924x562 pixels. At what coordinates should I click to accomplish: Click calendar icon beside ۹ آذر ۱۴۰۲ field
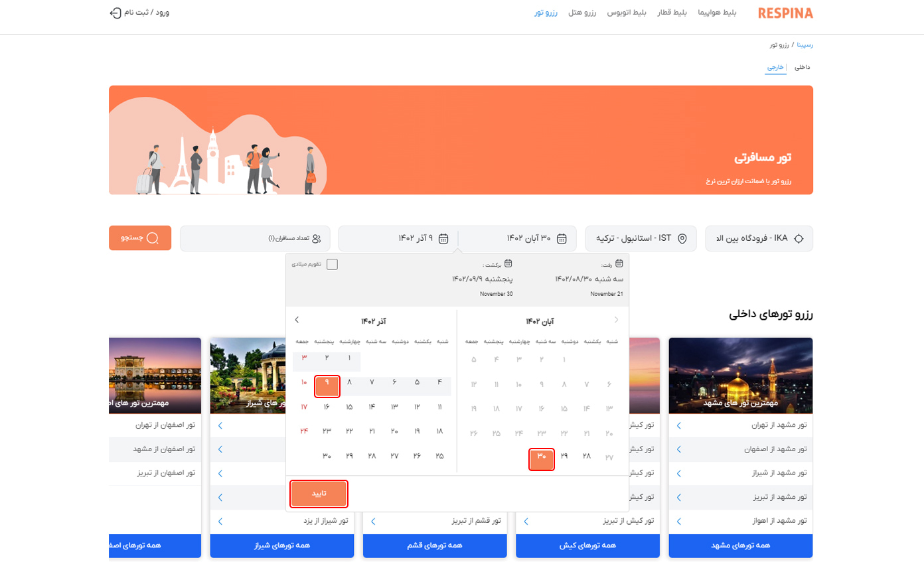[x=443, y=239]
